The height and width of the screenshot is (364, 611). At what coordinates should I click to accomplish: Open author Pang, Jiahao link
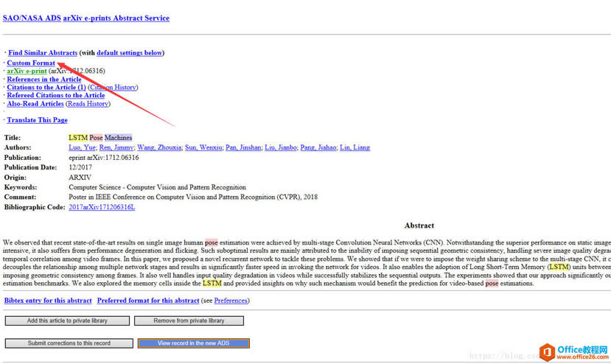[x=318, y=147]
